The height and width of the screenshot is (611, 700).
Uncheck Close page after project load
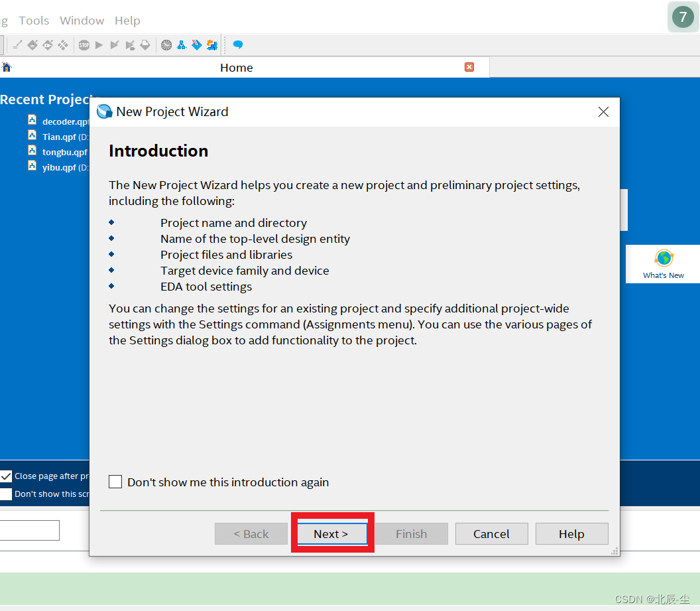coord(6,476)
